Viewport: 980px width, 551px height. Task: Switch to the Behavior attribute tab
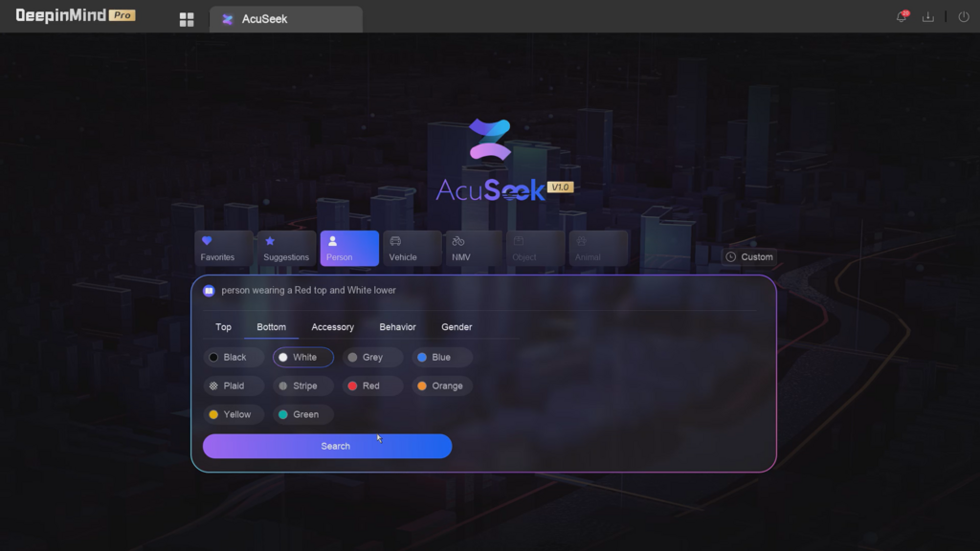pos(397,327)
